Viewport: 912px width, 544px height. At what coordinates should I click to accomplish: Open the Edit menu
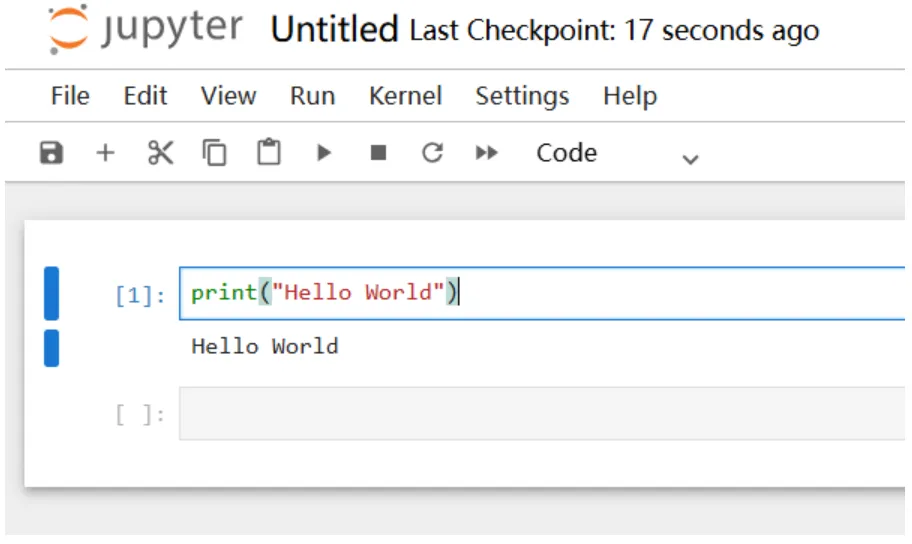(145, 96)
